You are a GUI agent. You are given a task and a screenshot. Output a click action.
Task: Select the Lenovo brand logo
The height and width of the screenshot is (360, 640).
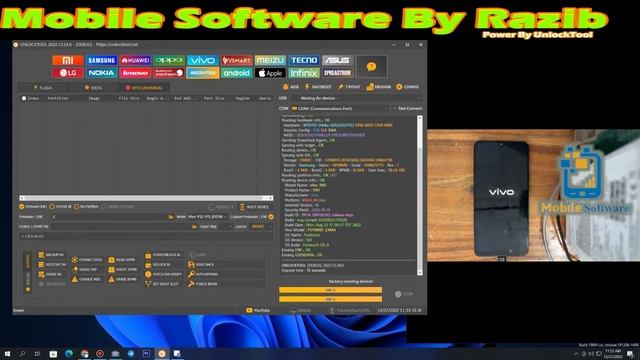[135, 73]
